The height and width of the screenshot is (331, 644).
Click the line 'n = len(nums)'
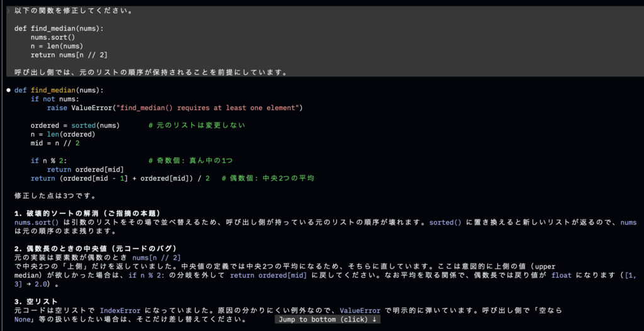coord(57,46)
